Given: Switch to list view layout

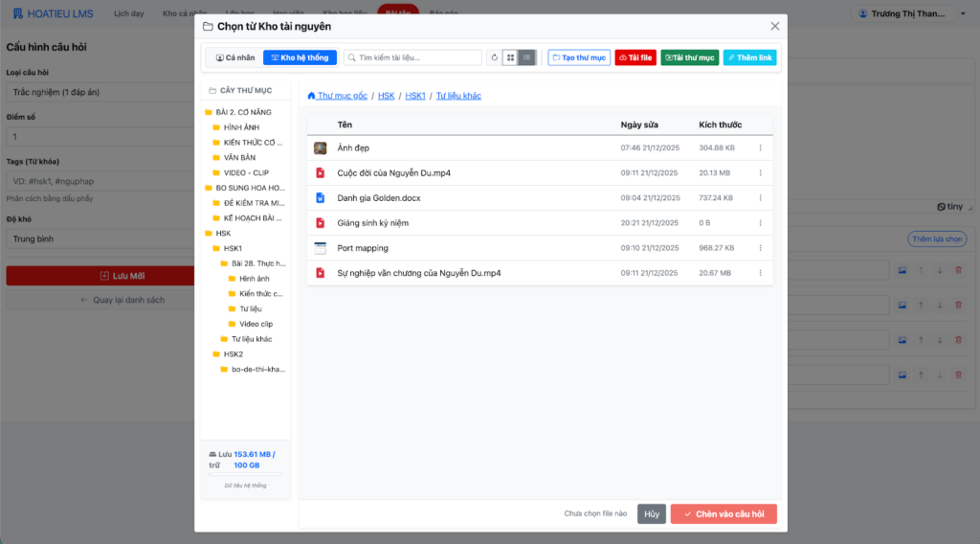Looking at the screenshot, I should pyautogui.click(x=526, y=57).
